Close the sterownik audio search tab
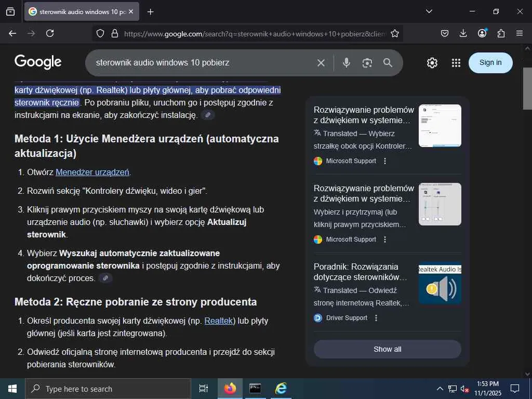This screenshot has height=399, width=532. (x=131, y=11)
